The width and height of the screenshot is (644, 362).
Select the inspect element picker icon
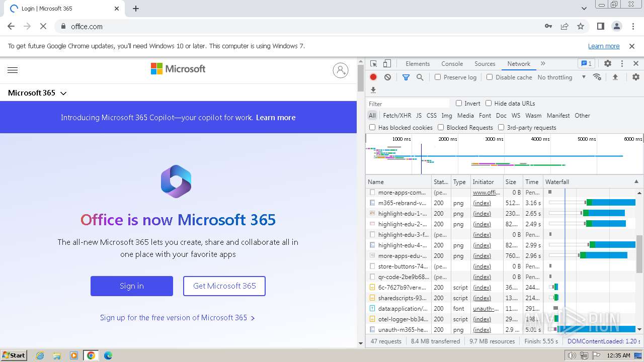[x=373, y=64]
